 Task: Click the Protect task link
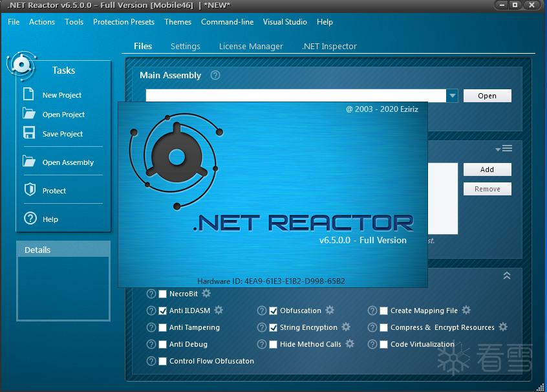(x=54, y=191)
